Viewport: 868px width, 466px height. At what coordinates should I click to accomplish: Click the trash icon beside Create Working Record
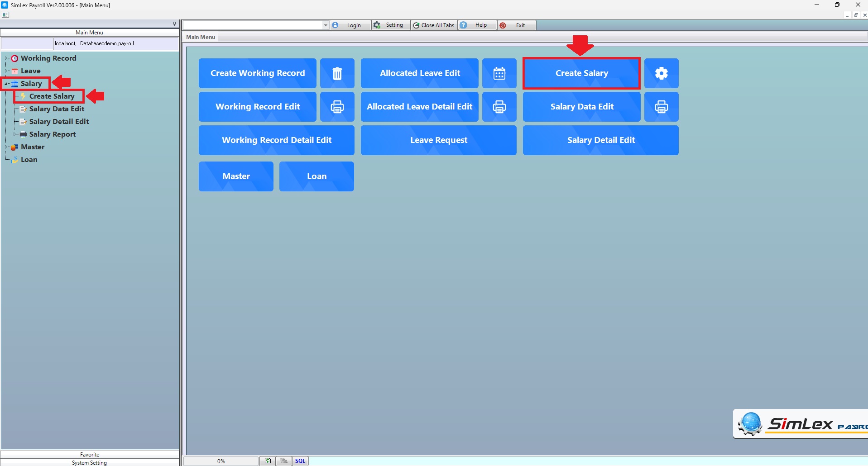pyautogui.click(x=337, y=73)
